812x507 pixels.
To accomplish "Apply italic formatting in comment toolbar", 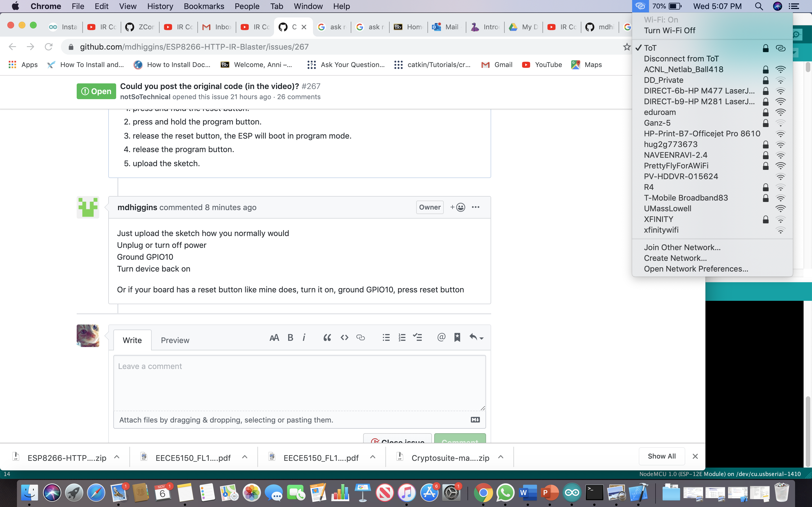I will tap(304, 337).
